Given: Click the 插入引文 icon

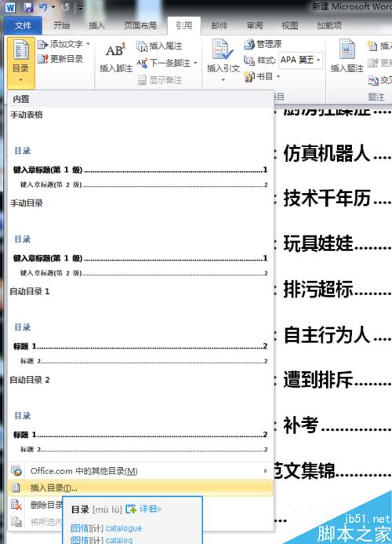Looking at the screenshot, I should point(223,49).
